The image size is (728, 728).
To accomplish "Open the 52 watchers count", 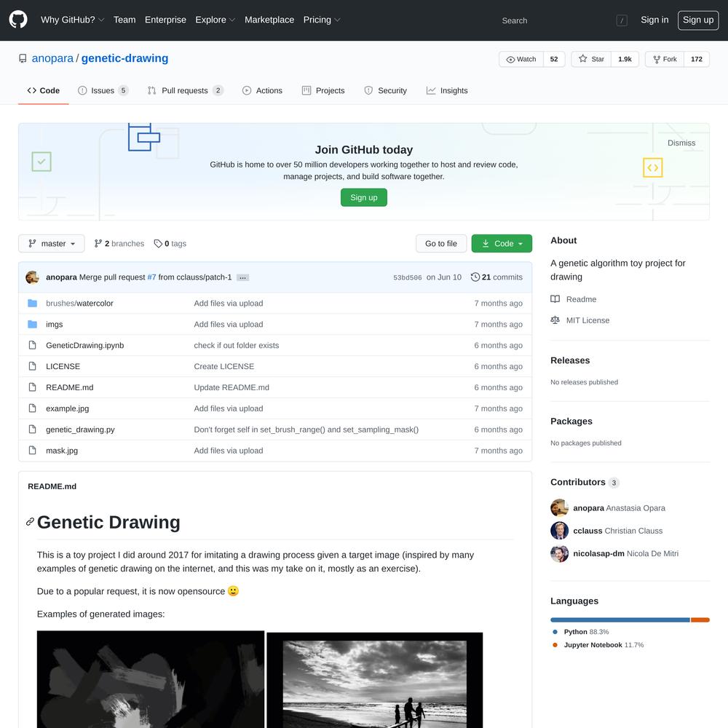I will [x=554, y=59].
